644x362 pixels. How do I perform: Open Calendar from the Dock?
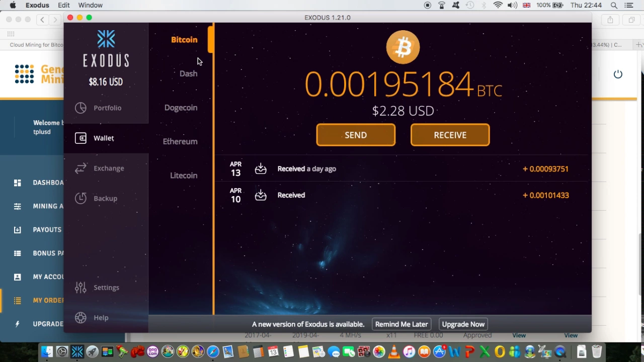[x=273, y=351]
